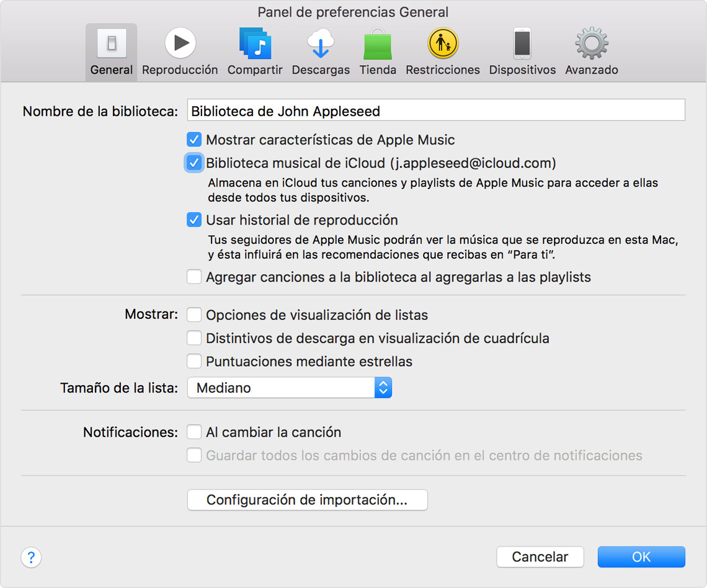Screen dimensions: 707x588
Task: Enable Al cambiar la canción notifications
Action: [195, 432]
